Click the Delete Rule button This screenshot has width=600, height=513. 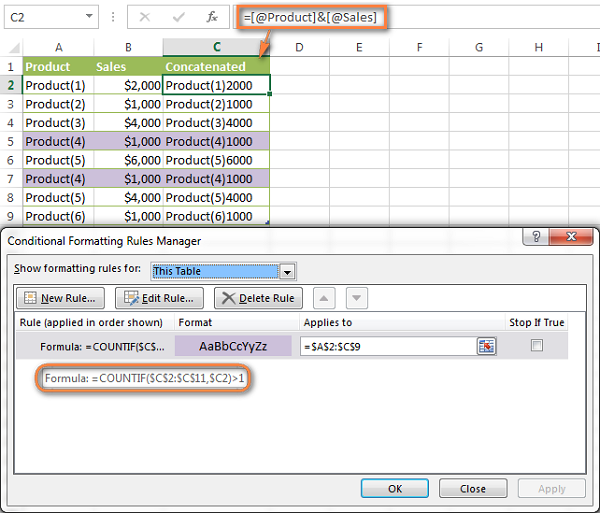258,298
